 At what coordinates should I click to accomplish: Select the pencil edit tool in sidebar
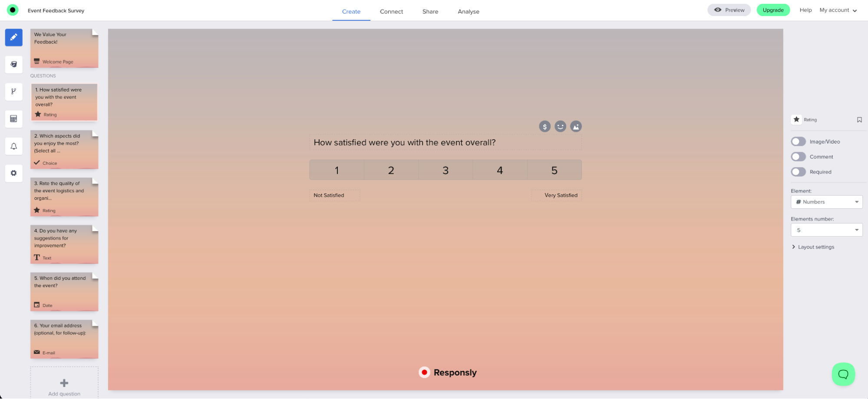[x=13, y=37]
